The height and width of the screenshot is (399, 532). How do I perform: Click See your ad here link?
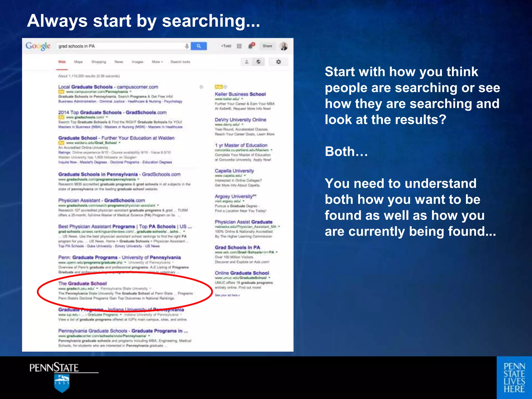(x=227, y=295)
